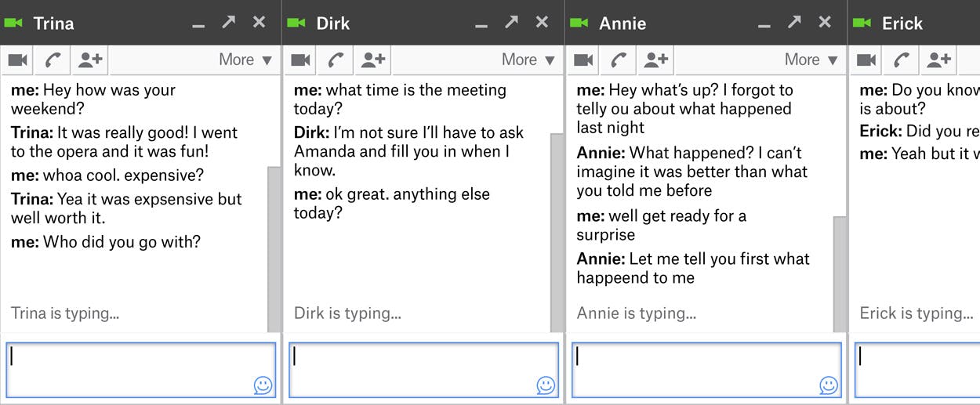The image size is (980, 405).
Task: Expand the More menu in Trina's chat
Action: (x=245, y=60)
